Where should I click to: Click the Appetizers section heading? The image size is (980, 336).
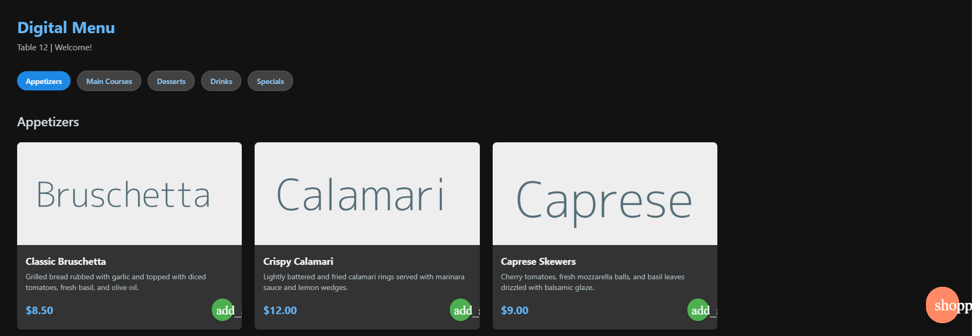click(x=48, y=122)
